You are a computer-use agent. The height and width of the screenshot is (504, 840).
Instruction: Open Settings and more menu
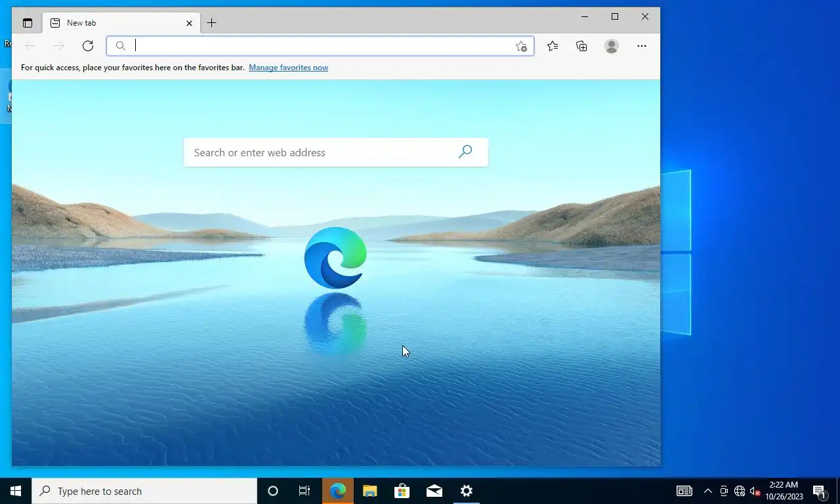click(642, 46)
